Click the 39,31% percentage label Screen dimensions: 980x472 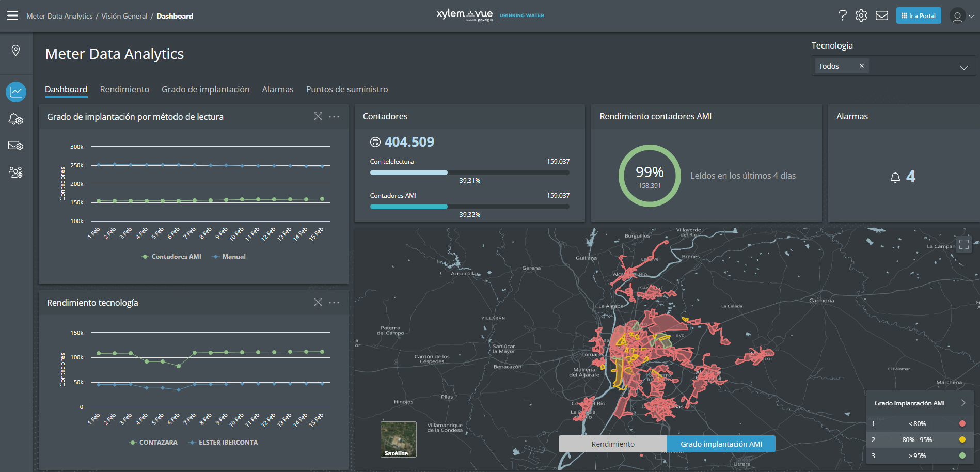point(470,181)
